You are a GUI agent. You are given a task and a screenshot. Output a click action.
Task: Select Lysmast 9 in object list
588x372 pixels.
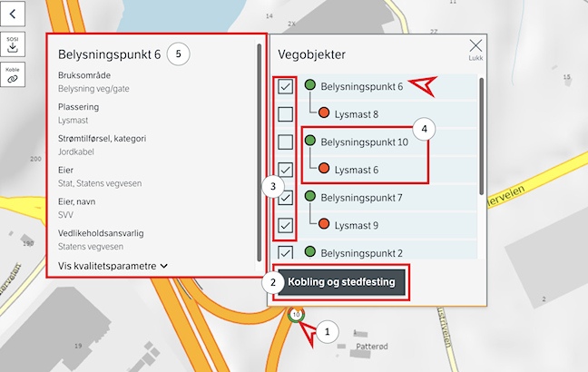357,225
